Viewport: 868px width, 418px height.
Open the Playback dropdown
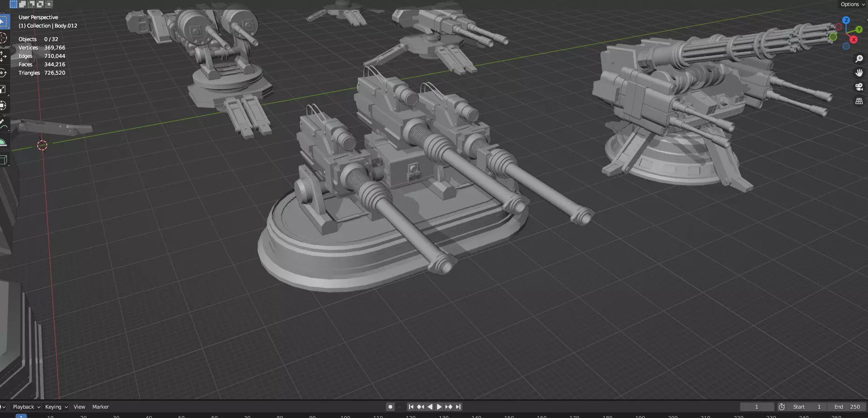tap(26, 407)
